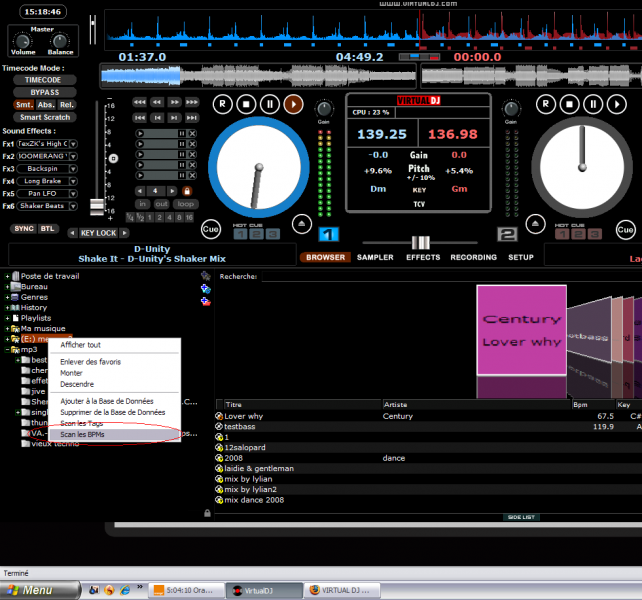642x600 pixels.
Task: Eject the track from the left deck
Action: pos(301,222)
